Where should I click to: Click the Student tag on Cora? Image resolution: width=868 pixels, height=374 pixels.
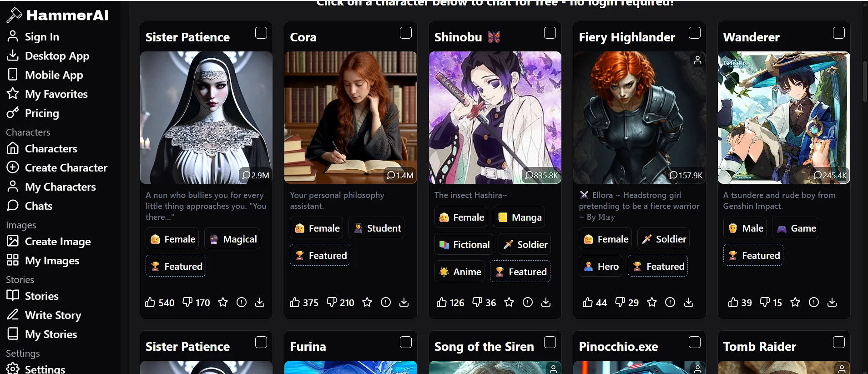pos(377,228)
